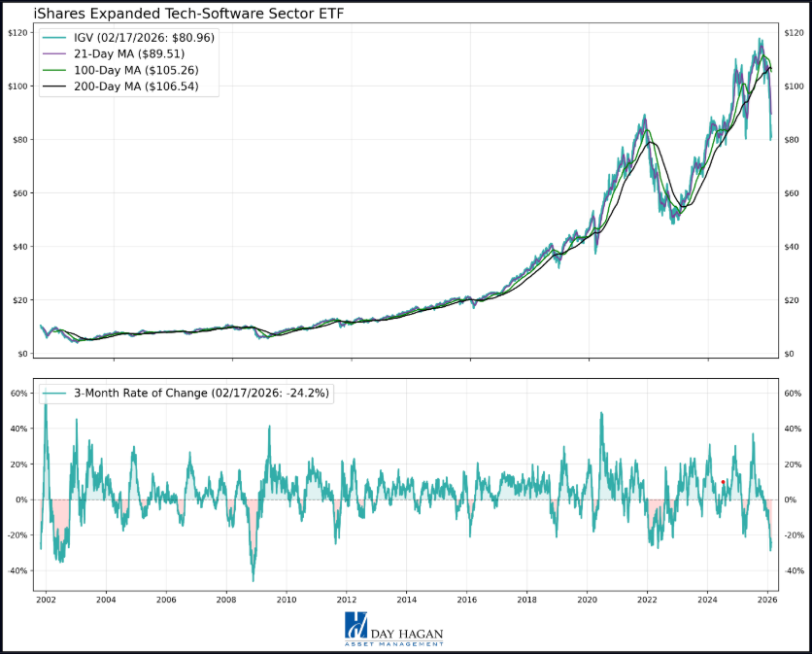Viewport: 812px width, 654px height.
Task: Click the red dot marker near 2024
Action: [723, 482]
